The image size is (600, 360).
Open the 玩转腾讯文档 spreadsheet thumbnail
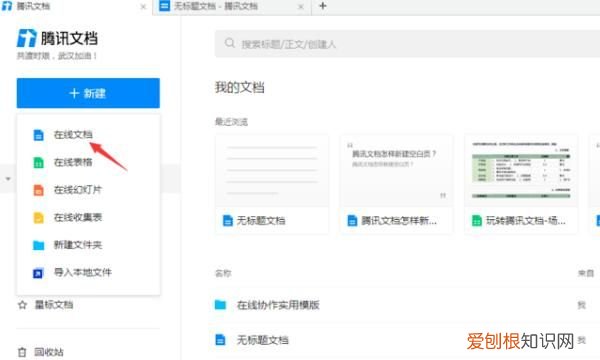(x=521, y=171)
